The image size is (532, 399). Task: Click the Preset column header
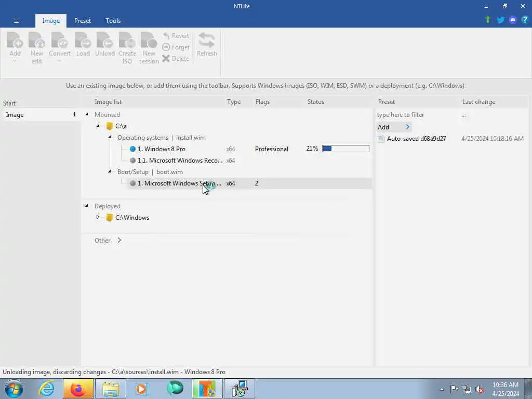click(386, 102)
